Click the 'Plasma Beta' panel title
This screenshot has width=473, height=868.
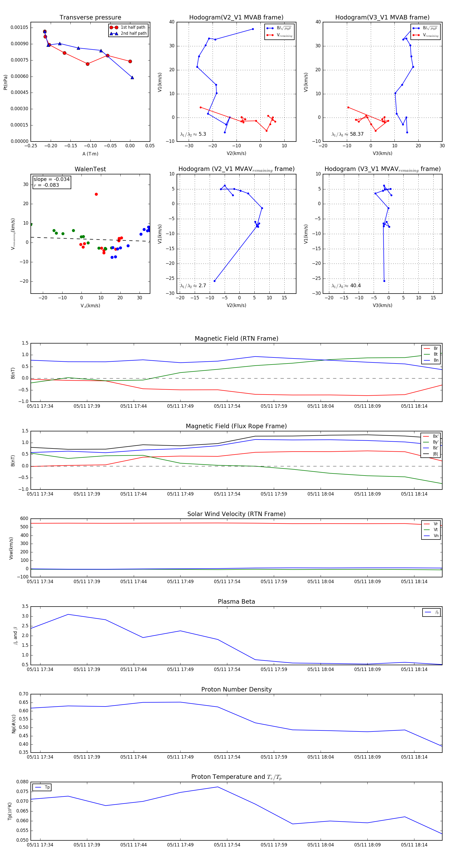tap(236, 602)
